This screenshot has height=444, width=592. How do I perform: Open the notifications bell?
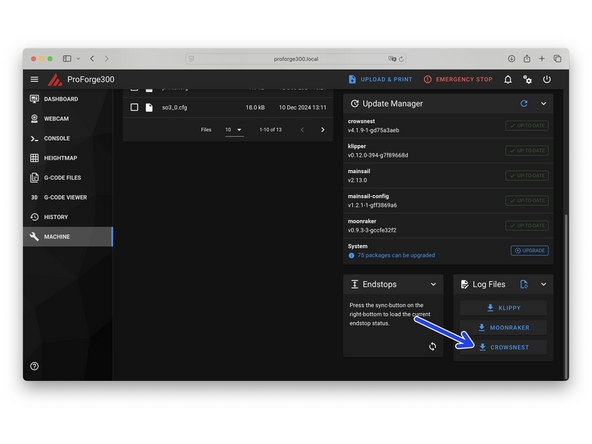tap(508, 80)
